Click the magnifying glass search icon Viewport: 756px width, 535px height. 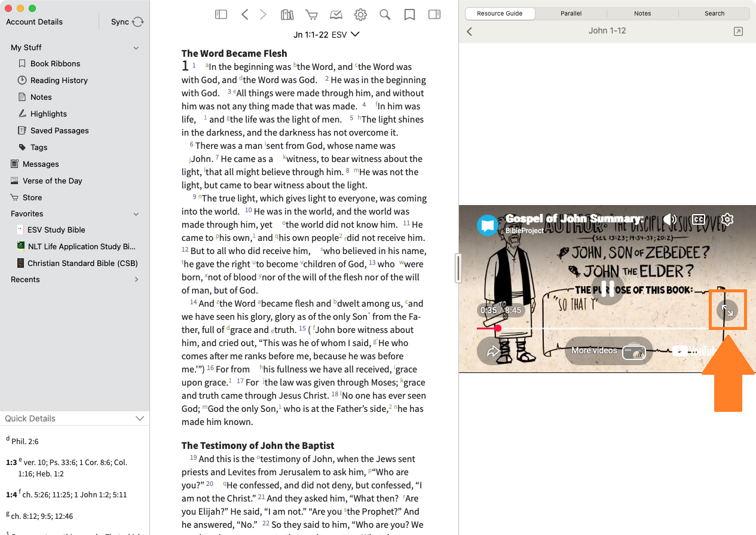click(385, 15)
